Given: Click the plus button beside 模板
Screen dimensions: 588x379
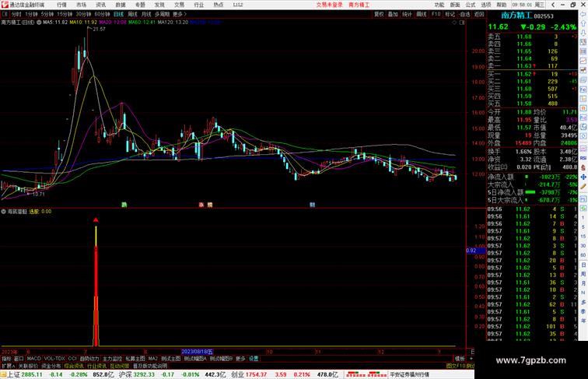Looking at the screenshot, I should click(x=471, y=359).
